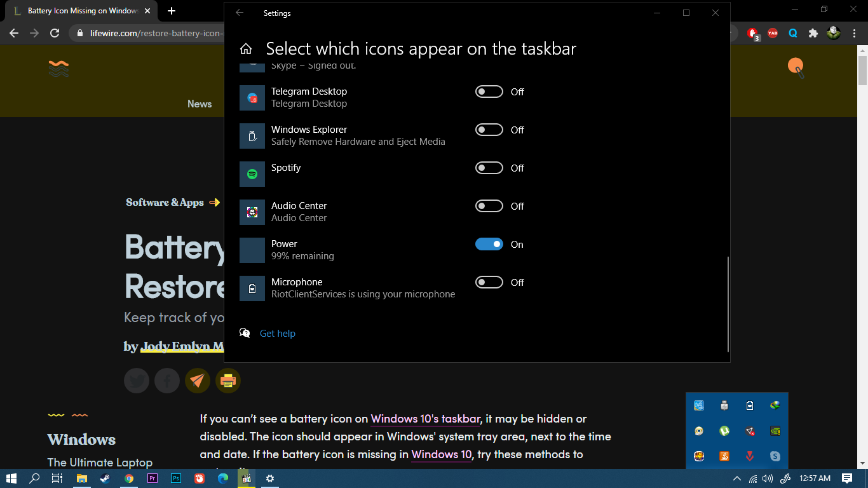Switch to Chrome on the taskbar
The width and height of the screenshot is (868, 488).
coord(129,478)
